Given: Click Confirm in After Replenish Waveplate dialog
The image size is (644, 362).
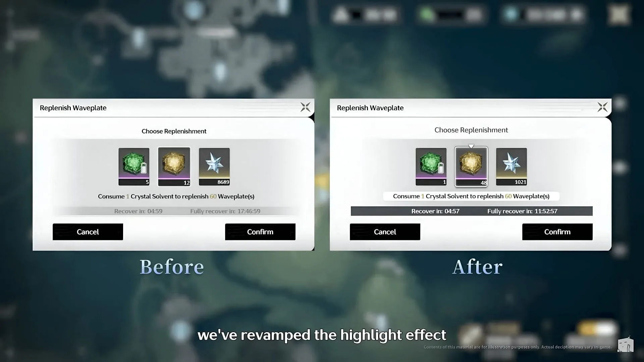Looking at the screenshot, I should [x=557, y=232].
